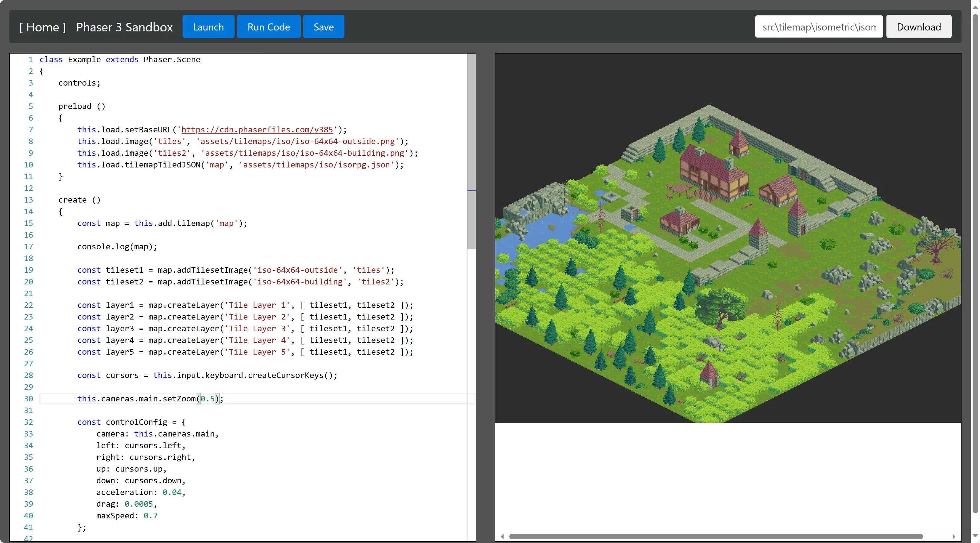Place the cursor on setZoom value 0.5
980x543 pixels.
[x=208, y=398]
